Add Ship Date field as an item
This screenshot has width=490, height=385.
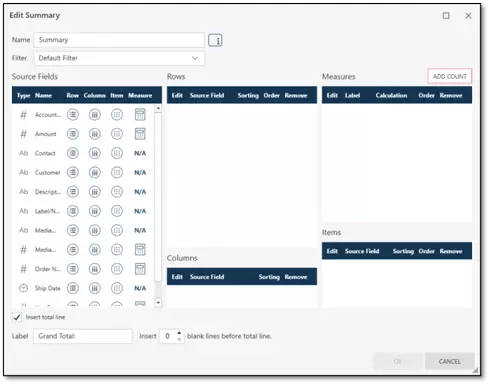pos(117,288)
